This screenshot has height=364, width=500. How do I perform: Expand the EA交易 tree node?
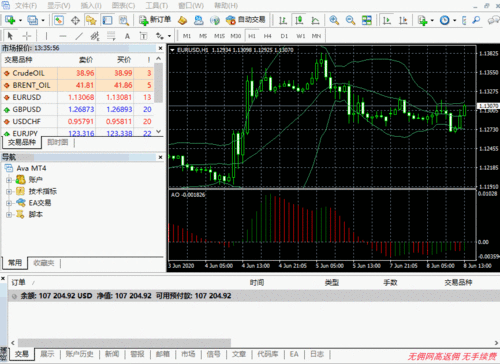9,203
